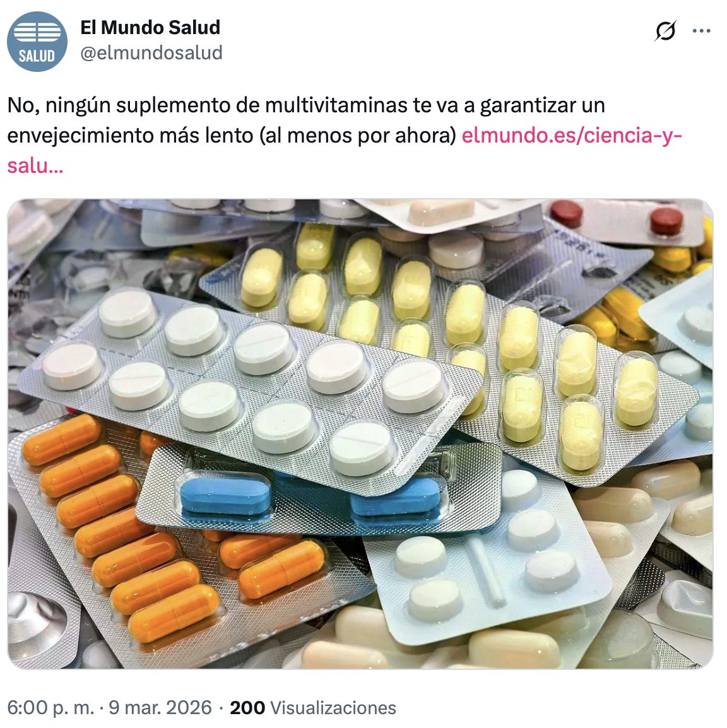Click the phrase "envejecimiento más lento" in post

coord(131,136)
